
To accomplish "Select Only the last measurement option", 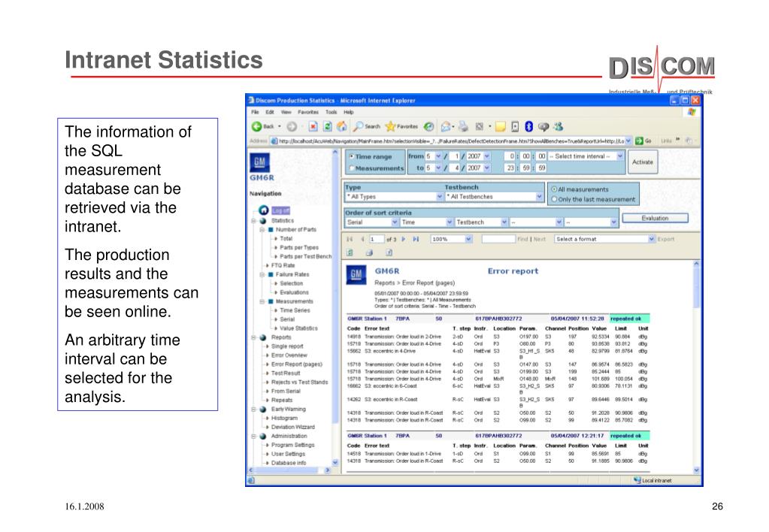I will (x=554, y=200).
